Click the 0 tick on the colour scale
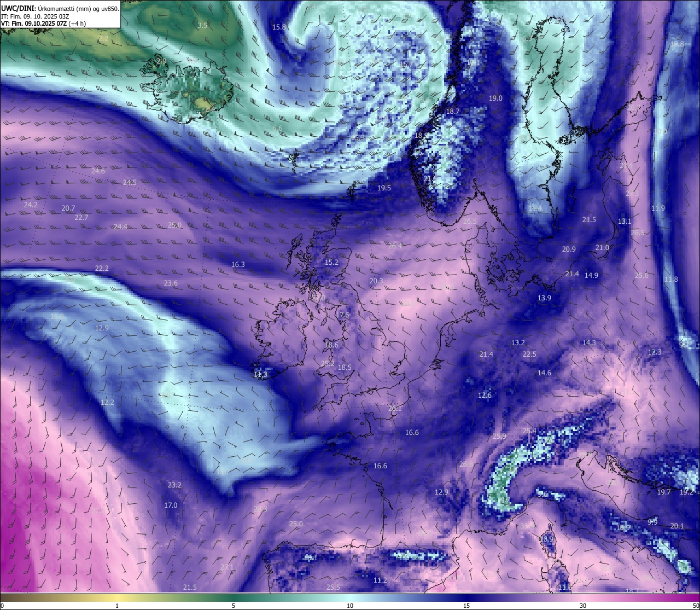This screenshot has height=610, width=700. tap(2, 606)
